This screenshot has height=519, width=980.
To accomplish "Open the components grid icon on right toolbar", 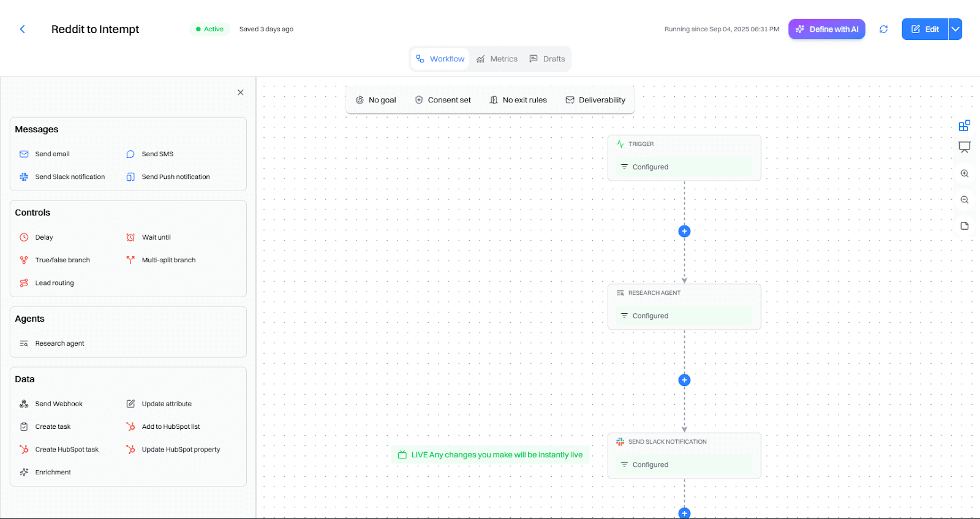I will (x=964, y=126).
